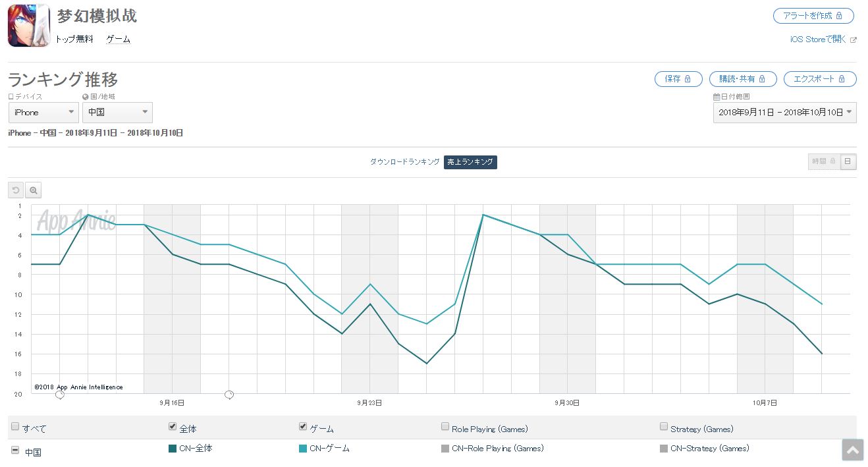Screen dimensions: 868x467
Task: Click the magnifier zoom icon
Action: [33, 190]
